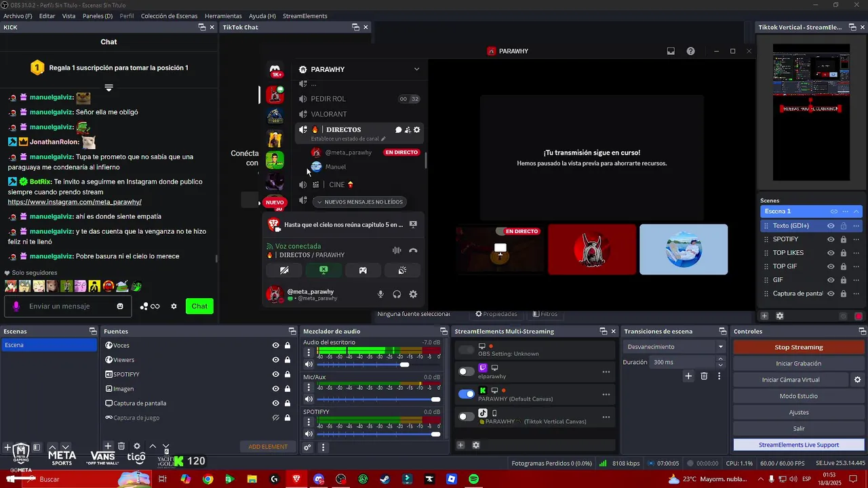868x488 pixels.
Task: Open the StreamElements menu
Action: (304, 16)
